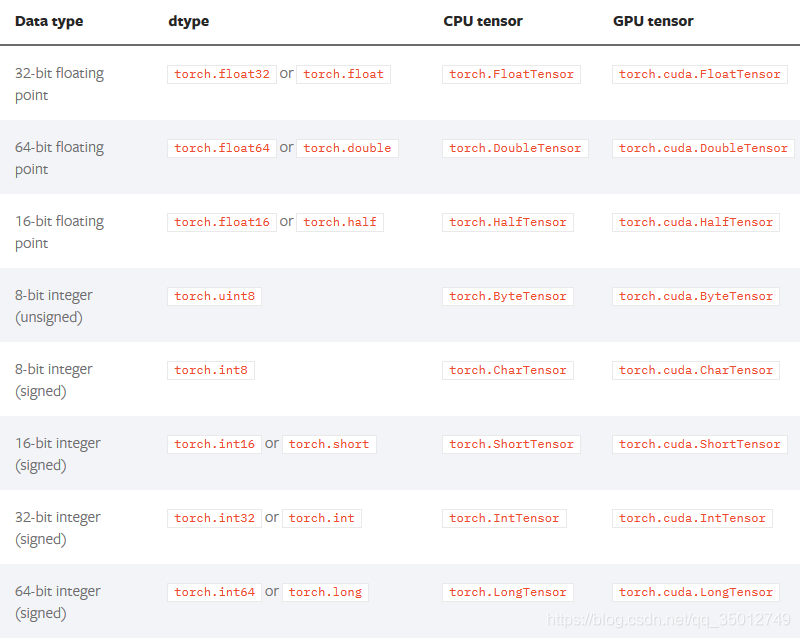
Task: Click the torch.IntTensor code label
Action: 504,519
